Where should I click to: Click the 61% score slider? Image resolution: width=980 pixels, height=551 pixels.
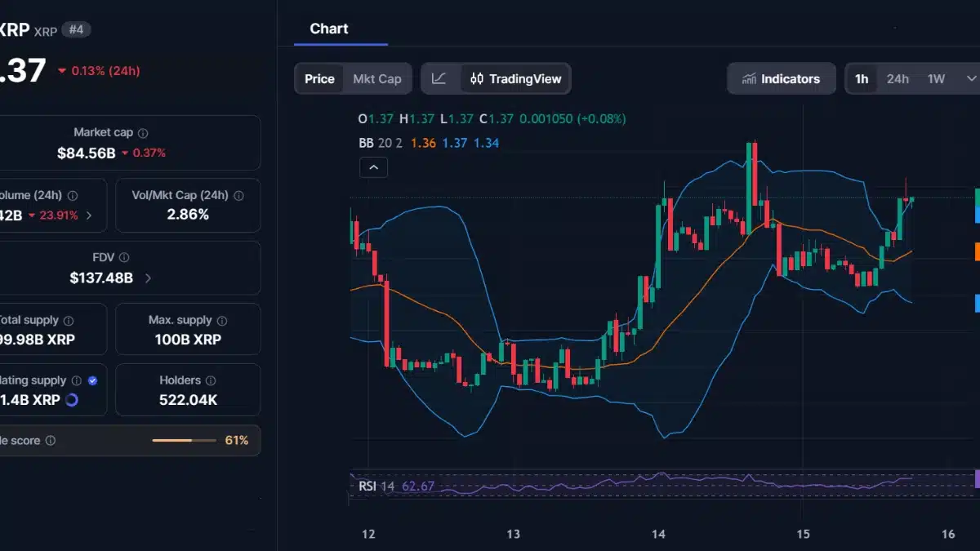pos(184,440)
